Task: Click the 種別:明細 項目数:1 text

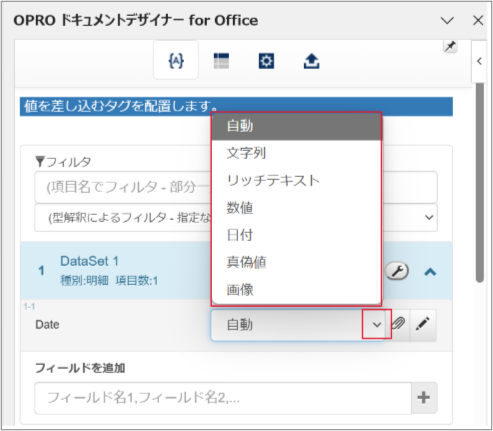Action: pyautogui.click(x=109, y=281)
